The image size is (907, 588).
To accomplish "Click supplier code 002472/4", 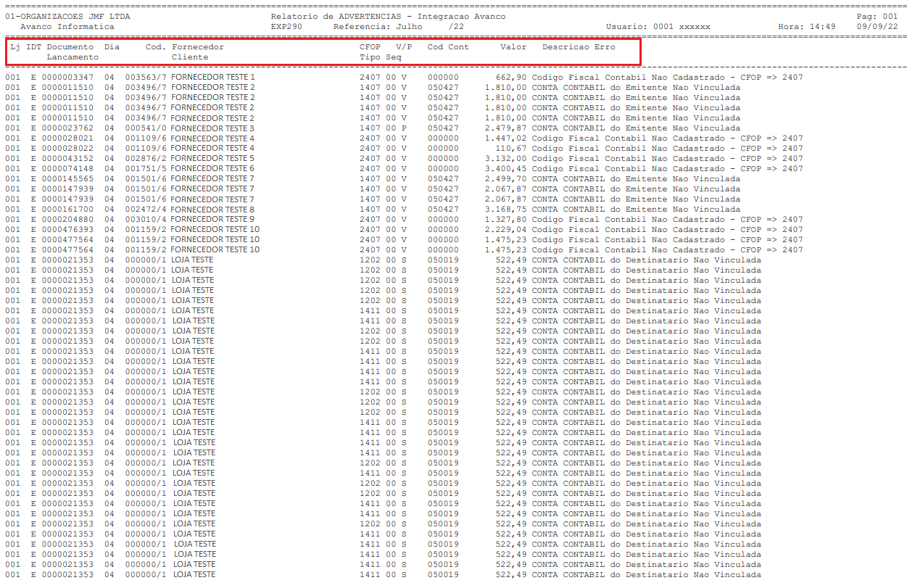I will (146, 210).
